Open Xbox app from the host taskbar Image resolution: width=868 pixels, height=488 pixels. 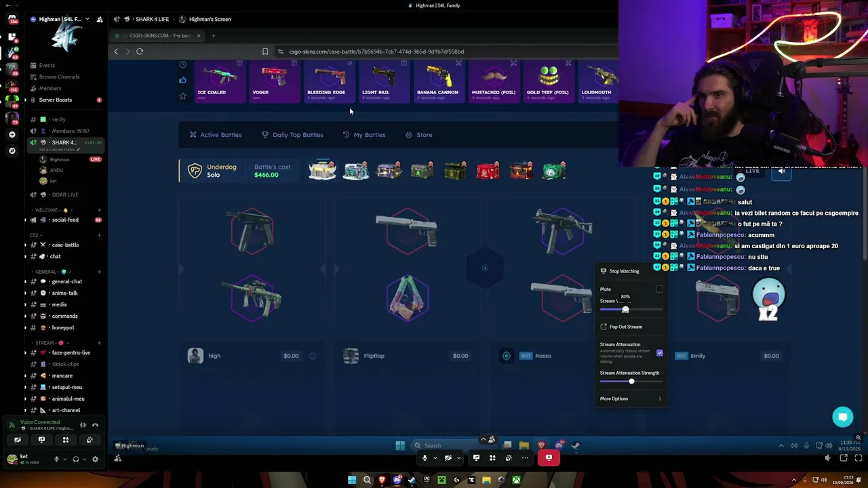[516, 481]
